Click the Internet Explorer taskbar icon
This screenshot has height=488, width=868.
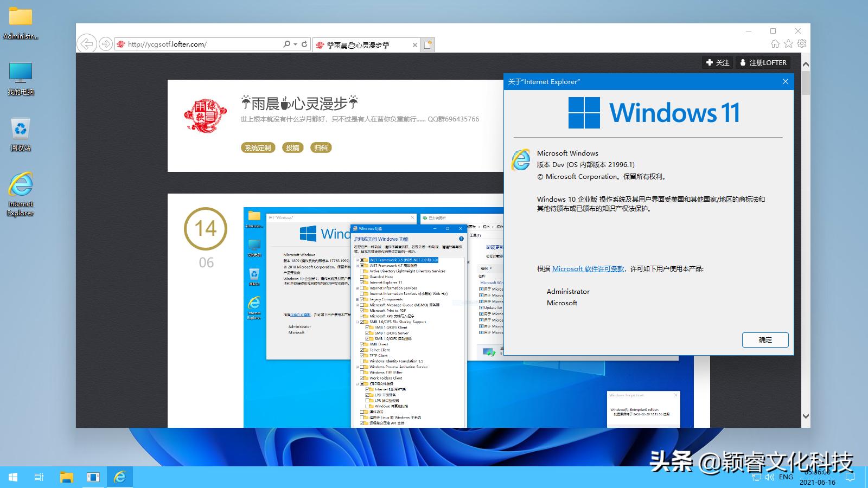[120, 477]
